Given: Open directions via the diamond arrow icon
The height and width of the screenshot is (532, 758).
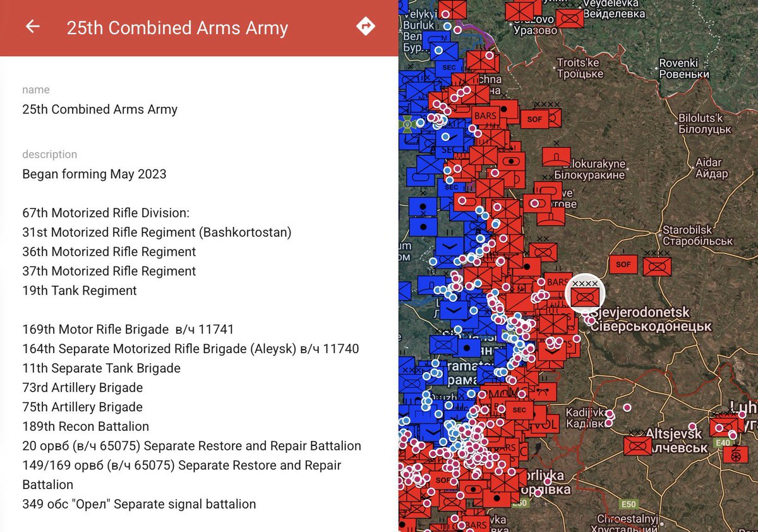Looking at the screenshot, I should (x=366, y=27).
